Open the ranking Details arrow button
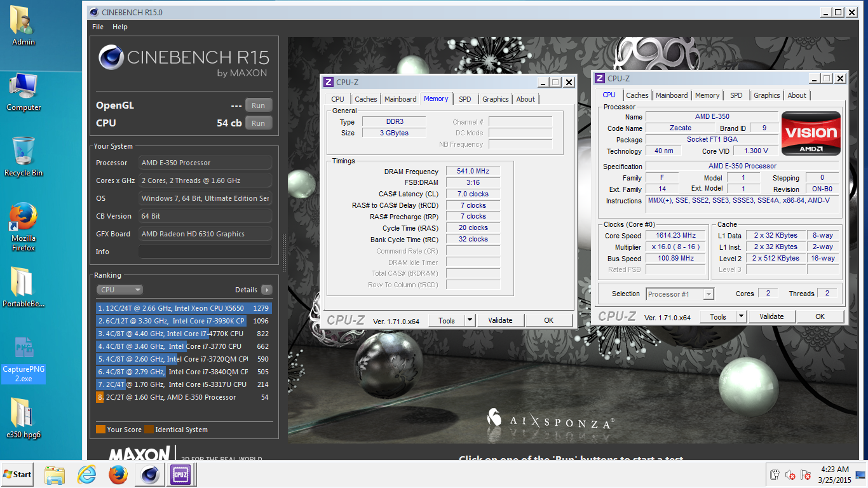This screenshot has height=488, width=868. [267, 290]
